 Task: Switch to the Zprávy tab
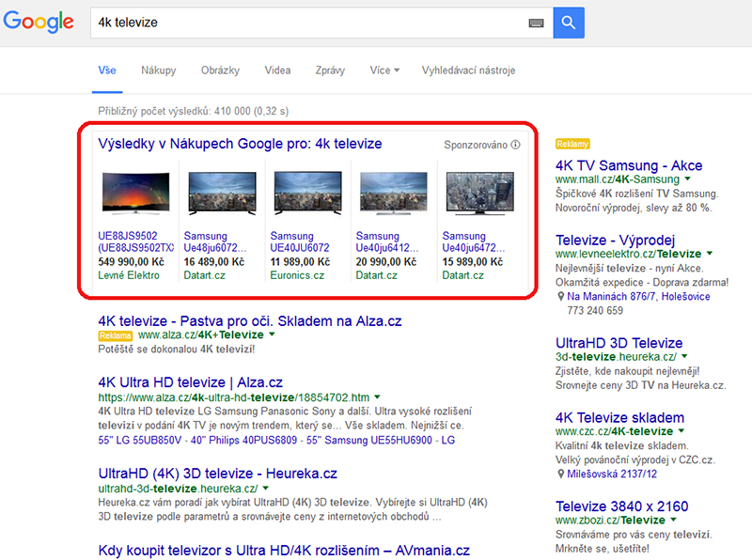pos(330,70)
